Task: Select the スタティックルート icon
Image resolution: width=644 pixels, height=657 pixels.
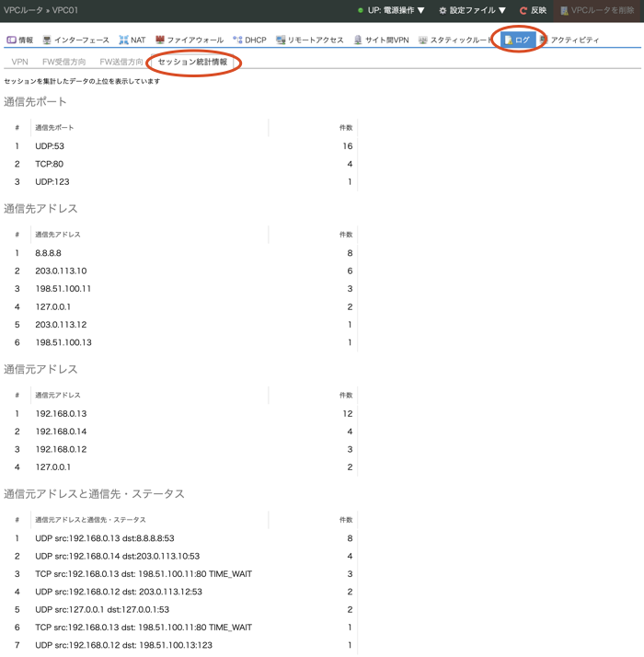Action: click(x=423, y=40)
